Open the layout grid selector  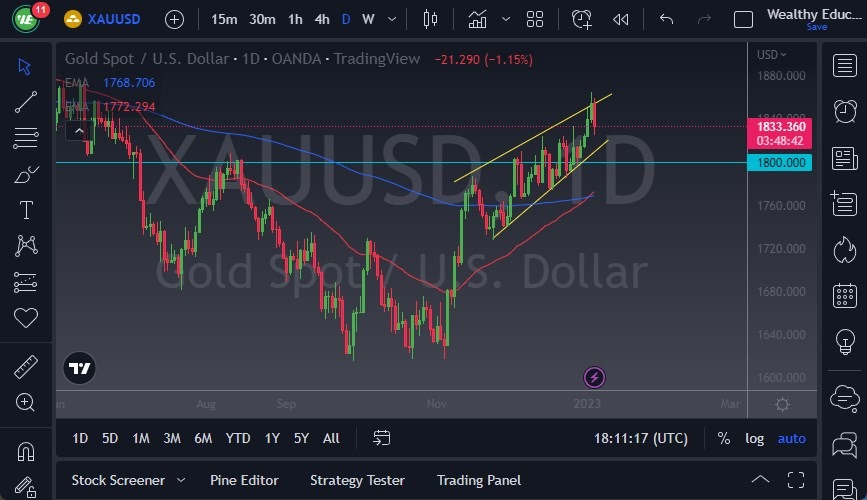coord(535,19)
